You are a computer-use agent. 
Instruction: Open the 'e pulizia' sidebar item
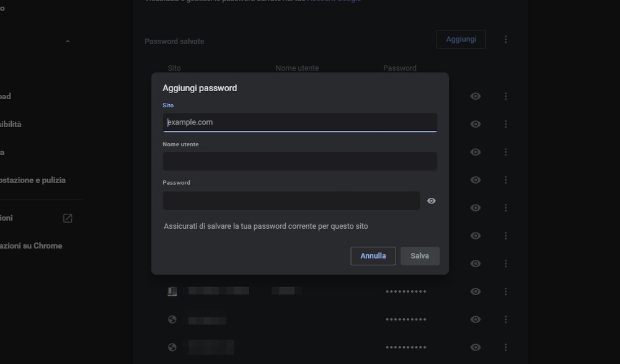[33, 180]
